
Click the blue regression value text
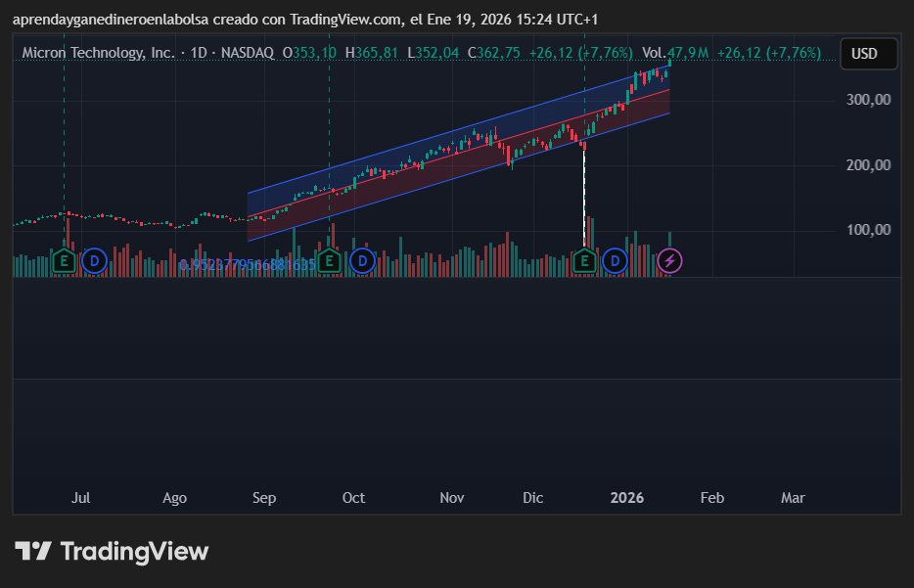pyautogui.click(x=248, y=265)
